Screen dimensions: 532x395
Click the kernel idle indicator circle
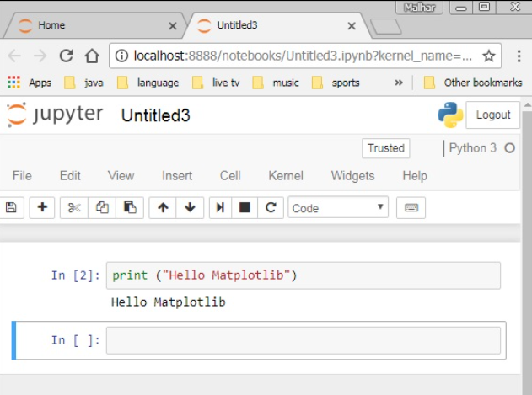[x=509, y=148]
